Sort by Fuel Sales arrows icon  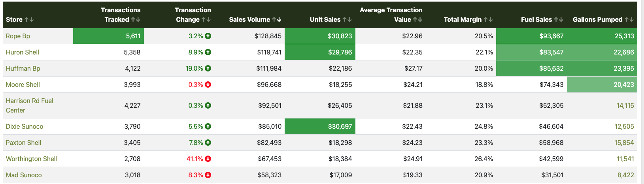click(x=559, y=19)
